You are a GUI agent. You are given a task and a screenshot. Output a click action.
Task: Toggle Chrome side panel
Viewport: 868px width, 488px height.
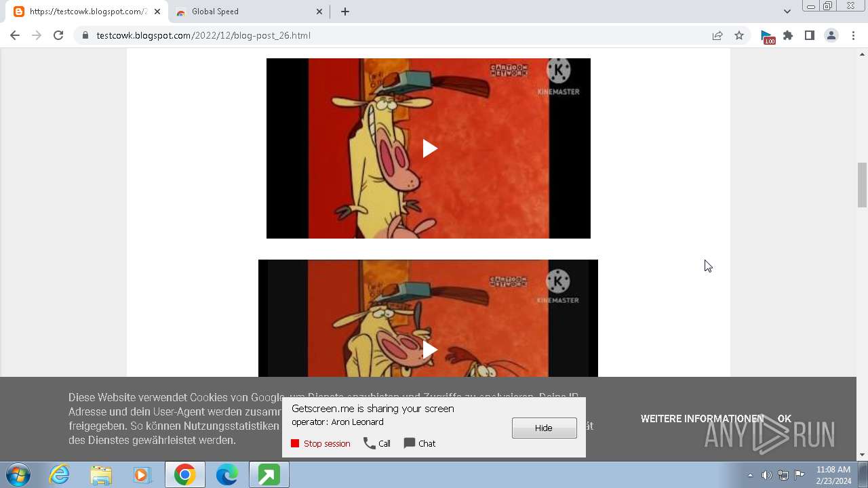[x=810, y=35]
